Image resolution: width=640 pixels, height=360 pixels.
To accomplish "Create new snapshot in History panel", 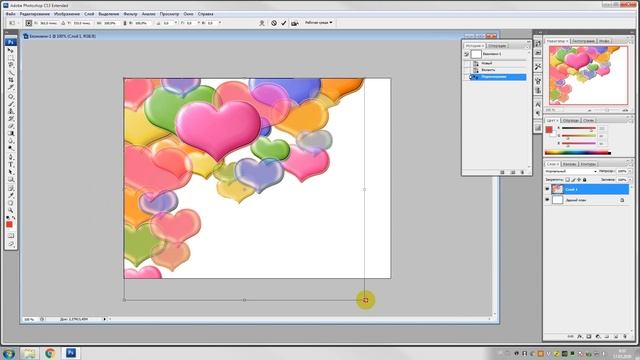I will click(x=513, y=172).
